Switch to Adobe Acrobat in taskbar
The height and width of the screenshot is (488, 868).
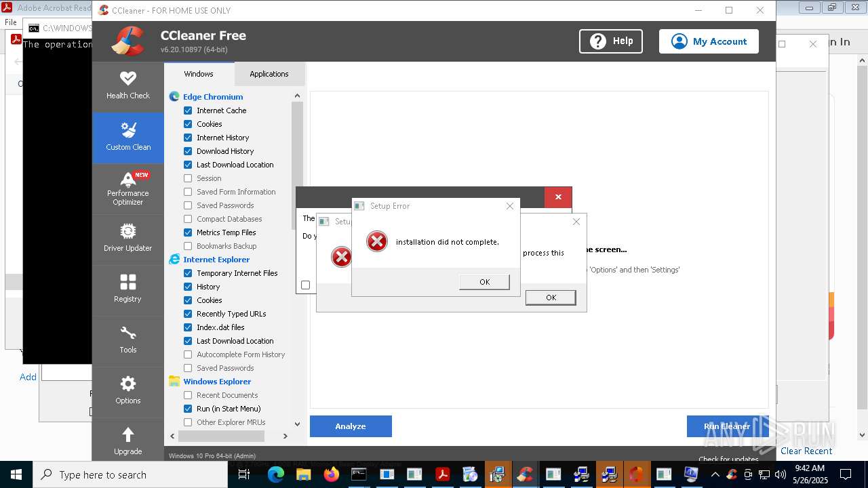click(x=442, y=474)
